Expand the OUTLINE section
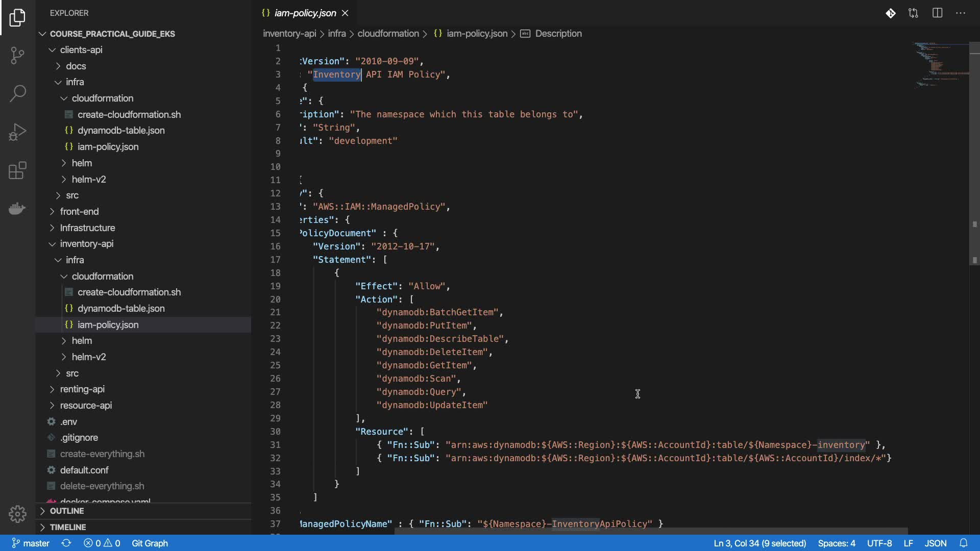The width and height of the screenshot is (980, 551). pyautogui.click(x=66, y=511)
